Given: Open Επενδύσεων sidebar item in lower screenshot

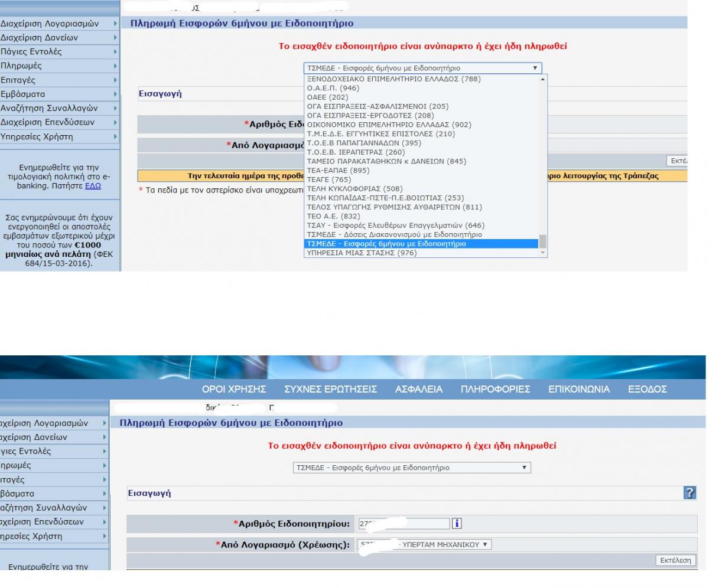Looking at the screenshot, I should pyautogui.click(x=54, y=522).
